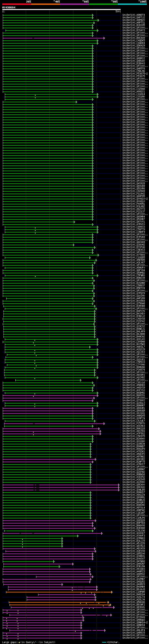
Task: Select hit UniRef100_C3Z9A8
Action: (134, 89)
